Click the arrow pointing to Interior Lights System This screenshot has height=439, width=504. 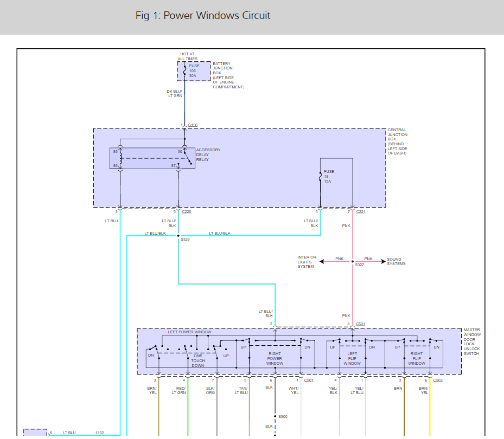pos(322,262)
